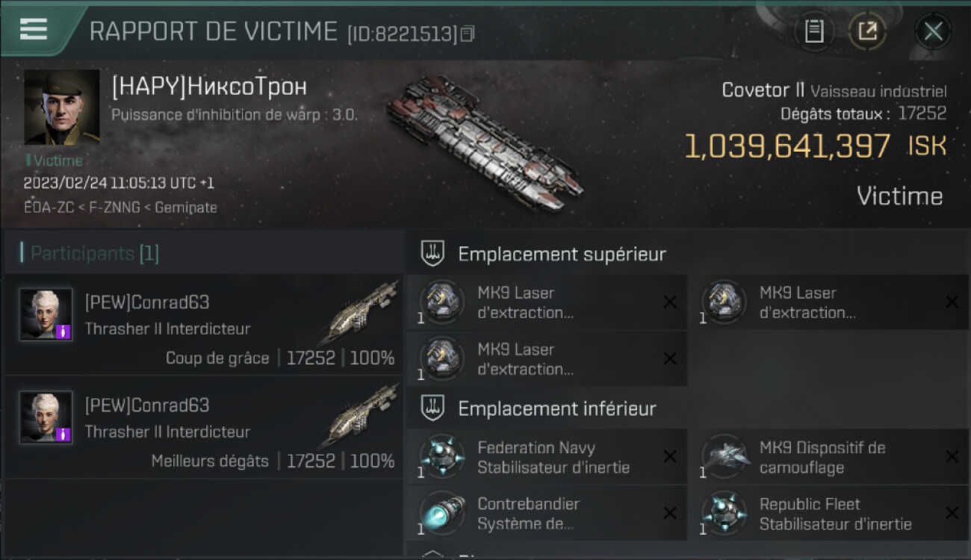971x560 pixels.
Task: Click Conrad63 Coup de grâce portrait
Action: (x=46, y=314)
